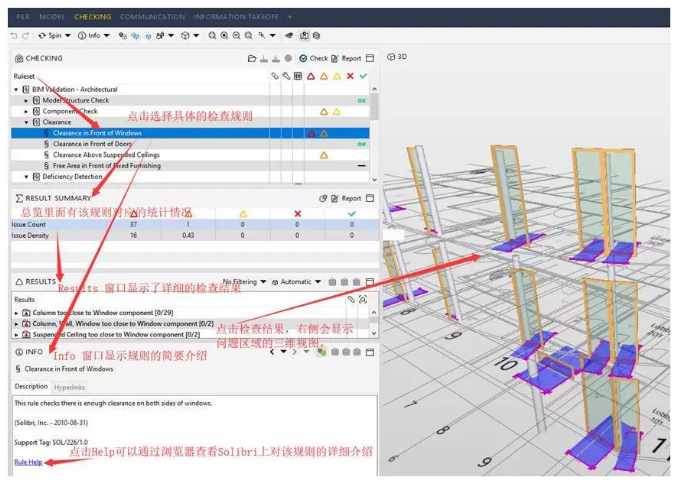The height and width of the screenshot is (486, 680).
Task: Click the red triangle severity filter
Action: [x=311, y=76]
